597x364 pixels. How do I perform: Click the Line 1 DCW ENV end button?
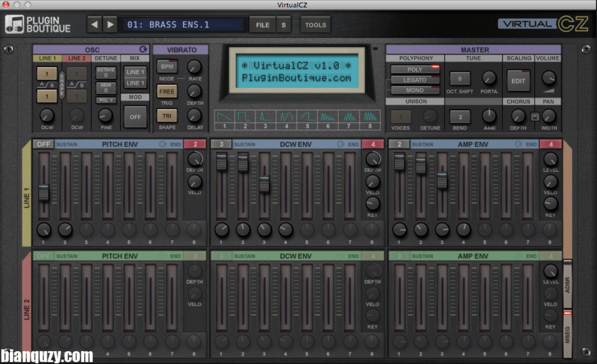373,144
